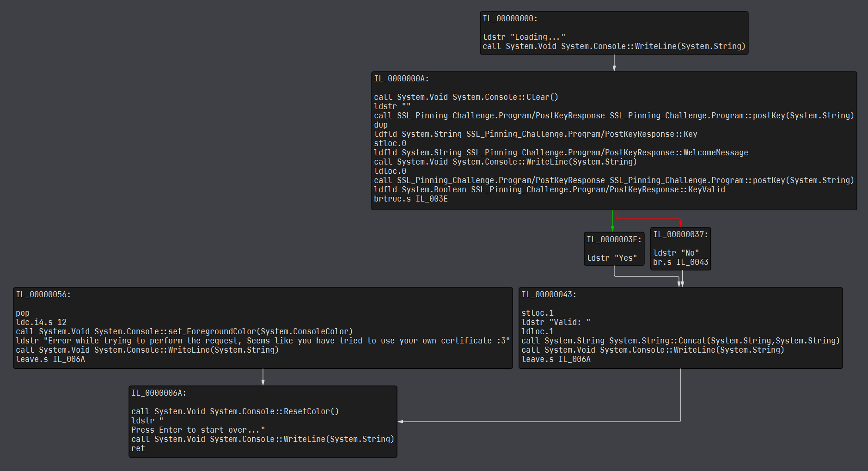Select the "Press Enter to start over..." line
The width and height of the screenshot is (868, 471).
tap(198, 430)
